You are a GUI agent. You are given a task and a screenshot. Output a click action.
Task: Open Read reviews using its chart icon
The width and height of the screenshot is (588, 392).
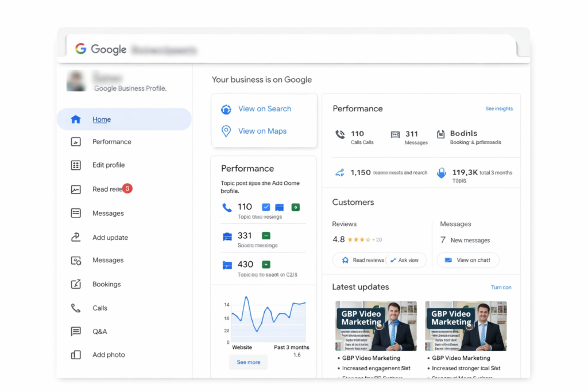(76, 189)
